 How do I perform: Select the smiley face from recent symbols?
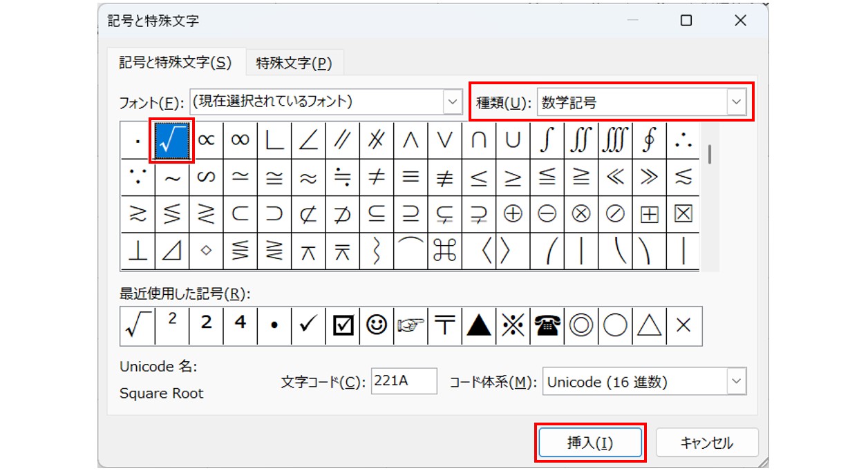pos(376,325)
